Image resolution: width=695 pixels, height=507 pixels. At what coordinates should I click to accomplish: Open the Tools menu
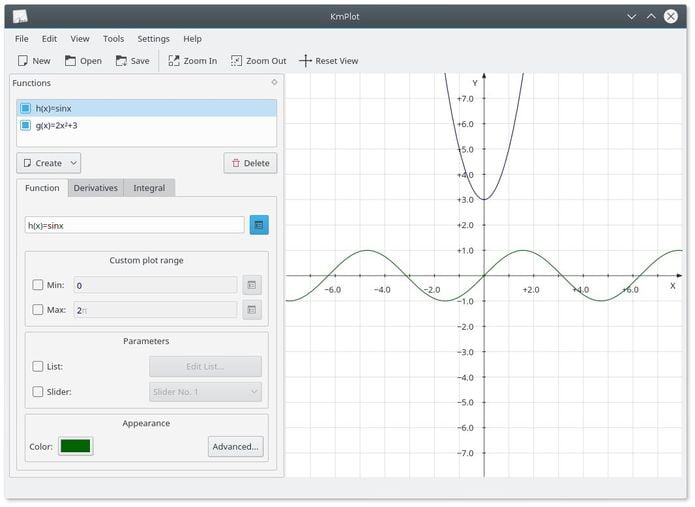coord(113,39)
